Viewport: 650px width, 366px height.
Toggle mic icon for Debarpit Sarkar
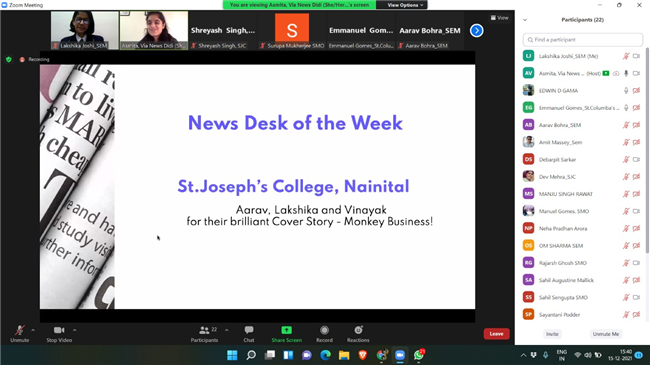click(x=626, y=159)
